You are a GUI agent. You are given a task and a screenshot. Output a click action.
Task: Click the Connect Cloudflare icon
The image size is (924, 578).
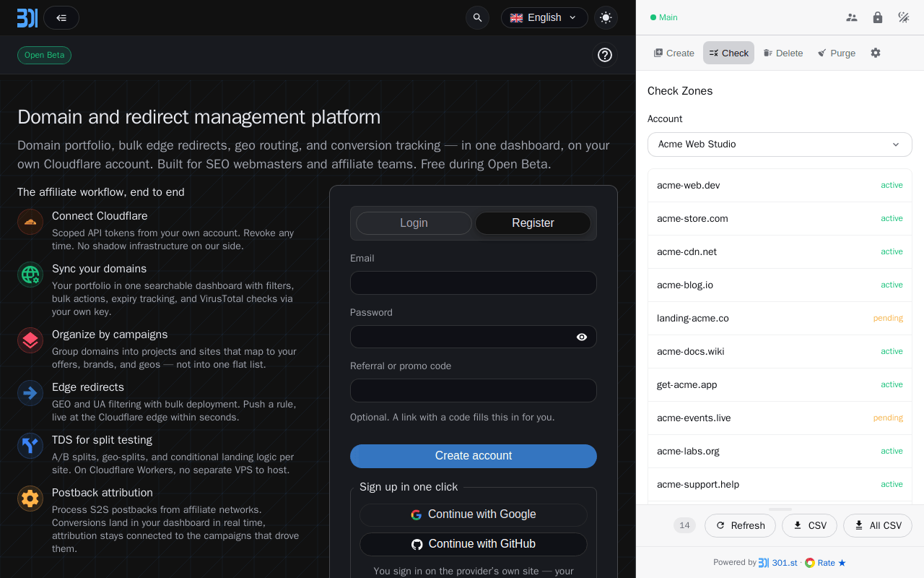(30, 222)
